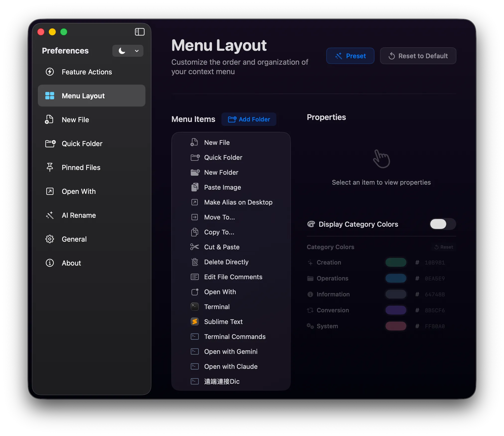Image resolution: width=504 pixels, height=436 pixels.
Task: Open the Open With sidebar section
Action: [x=91, y=191]
